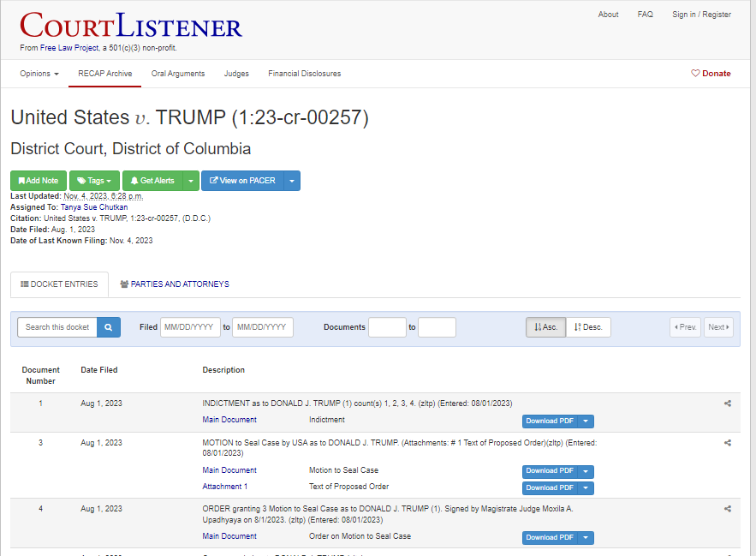Open Main Document link for Motion to Seal
This screenshot has width=756, height=556.
[x=229, y=470]
